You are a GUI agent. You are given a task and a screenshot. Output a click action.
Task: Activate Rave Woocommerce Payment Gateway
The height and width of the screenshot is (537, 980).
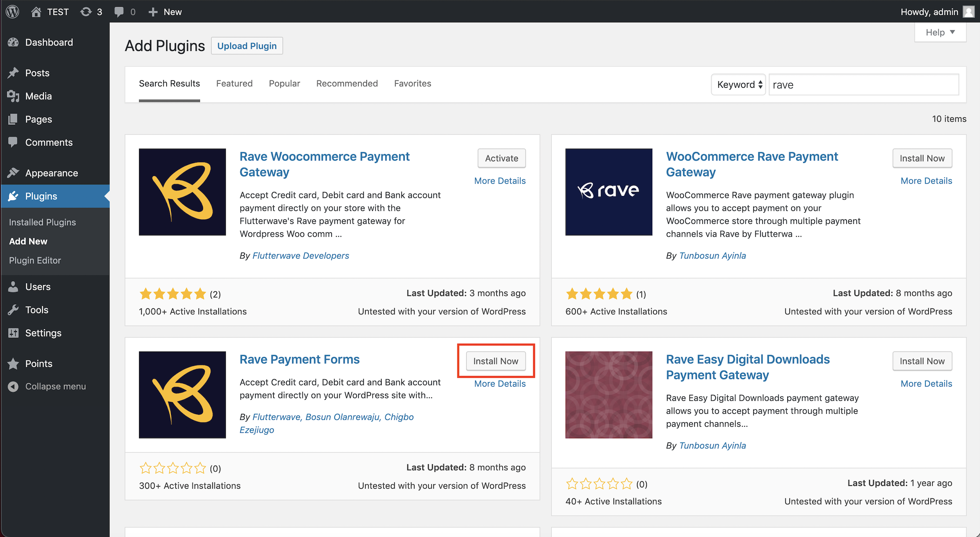[501, 158]
